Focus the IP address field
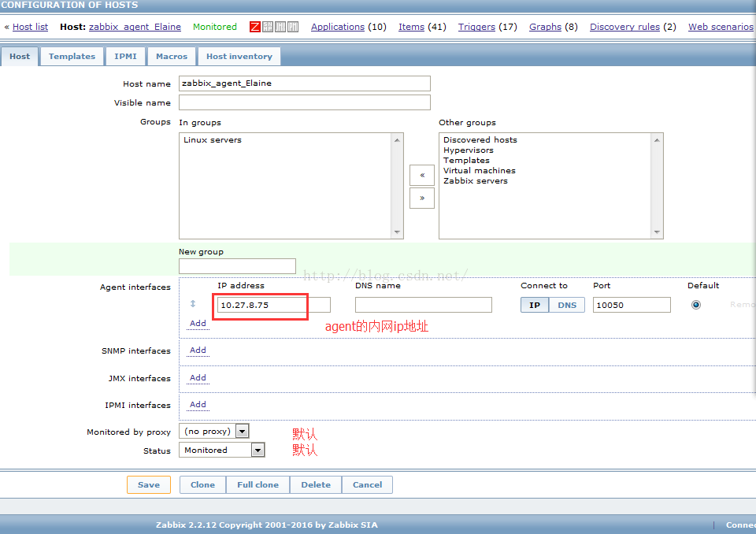Screen dimensions: 756x534 coord(274,305)
